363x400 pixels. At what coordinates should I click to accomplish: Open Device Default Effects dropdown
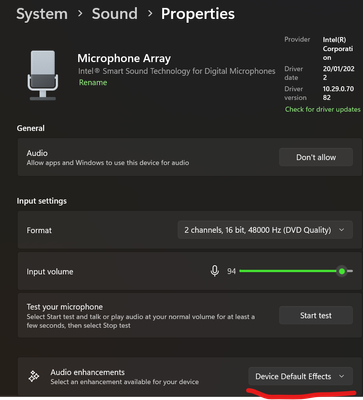click(301, 376)
